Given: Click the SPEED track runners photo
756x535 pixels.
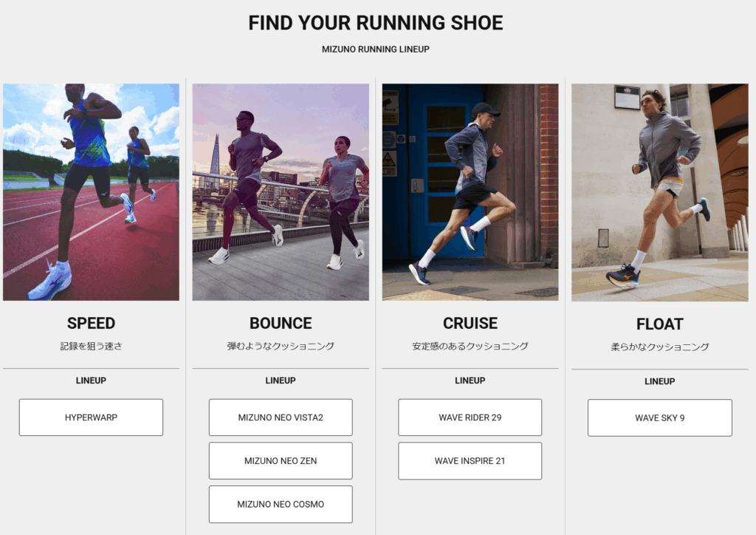Looking at the screenshot, I should pyautogui.click(x=91, y=192).
